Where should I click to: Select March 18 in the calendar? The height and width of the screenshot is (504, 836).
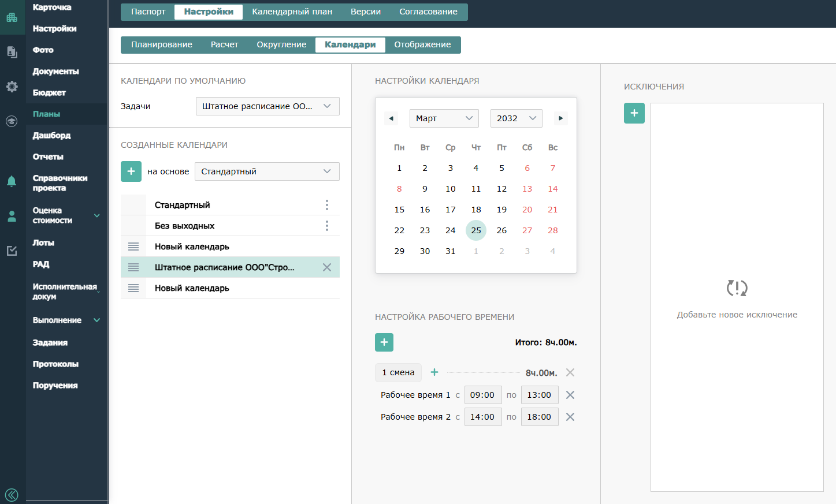click(476, 210)
